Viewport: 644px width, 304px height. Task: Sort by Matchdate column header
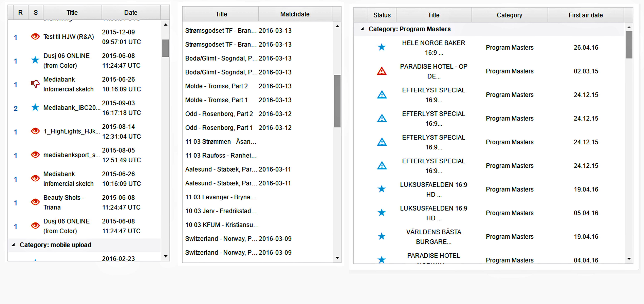coord(295,14)
